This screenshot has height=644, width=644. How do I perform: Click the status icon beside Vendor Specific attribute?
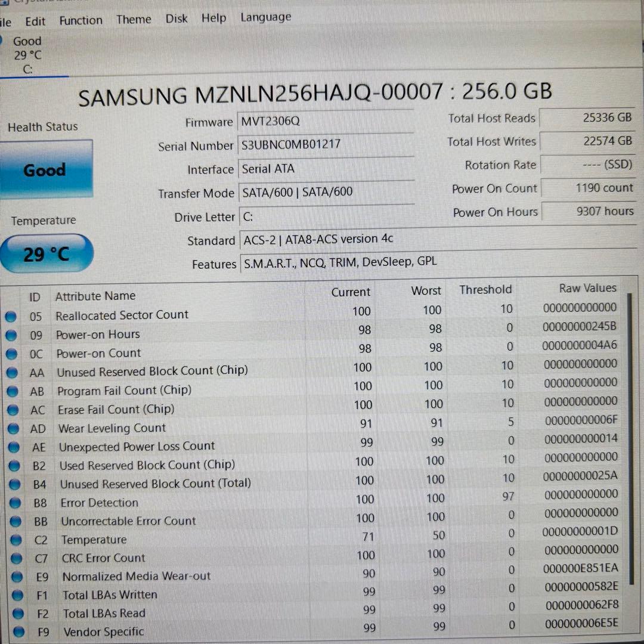11,632
